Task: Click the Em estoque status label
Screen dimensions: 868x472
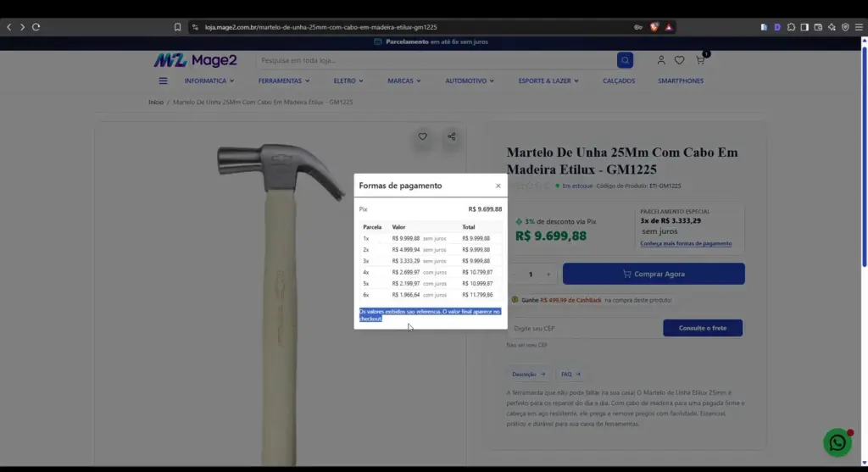Action: tap(576, 186)
